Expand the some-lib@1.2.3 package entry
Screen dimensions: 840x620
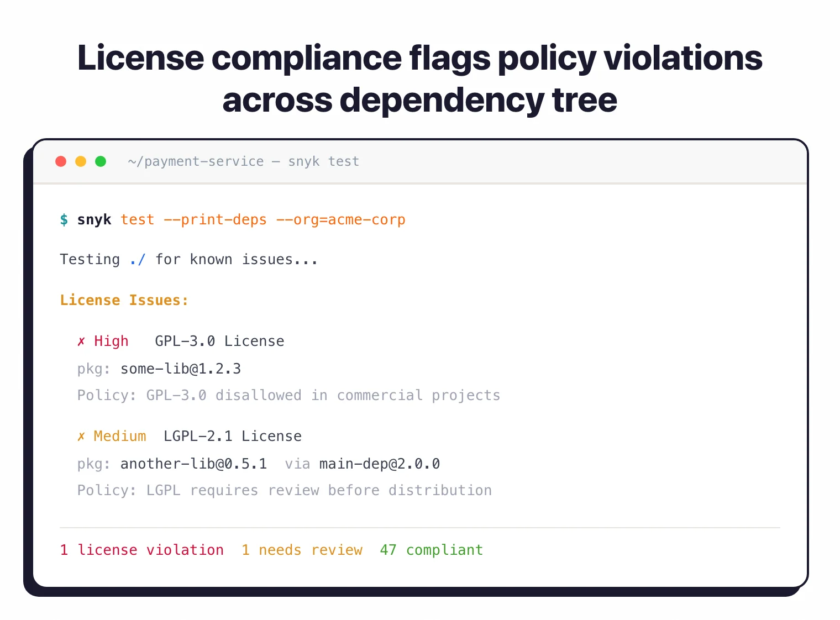point(180,369)
